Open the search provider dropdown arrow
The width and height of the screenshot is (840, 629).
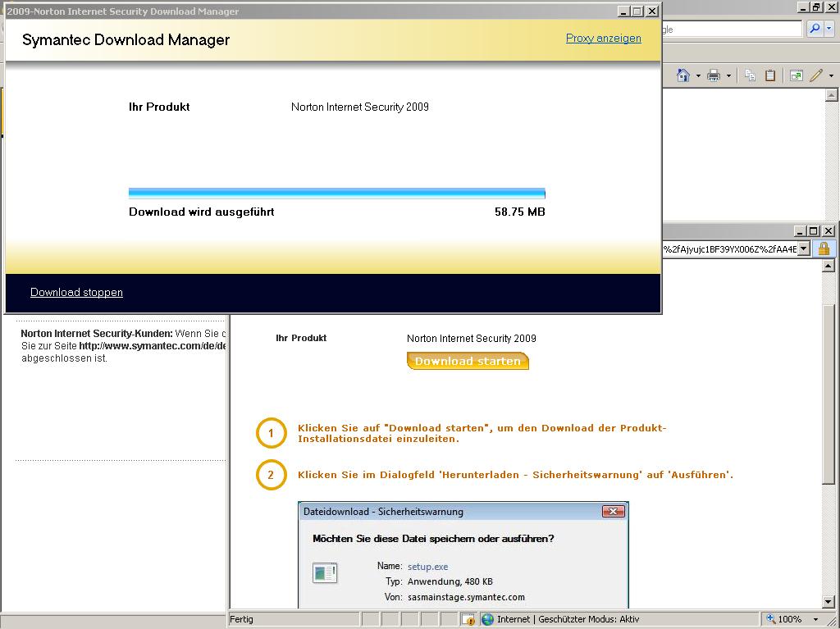coord(829,29)
